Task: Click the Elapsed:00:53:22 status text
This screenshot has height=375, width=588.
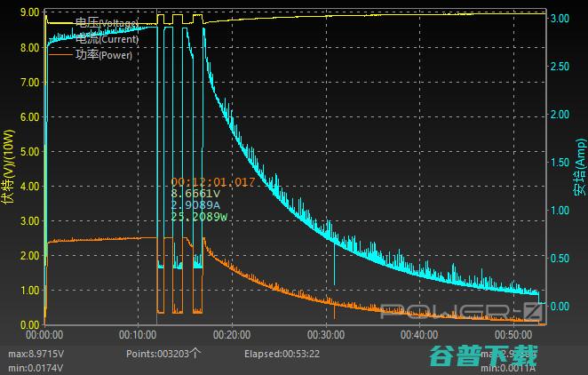Action: (x=282, y=353)
